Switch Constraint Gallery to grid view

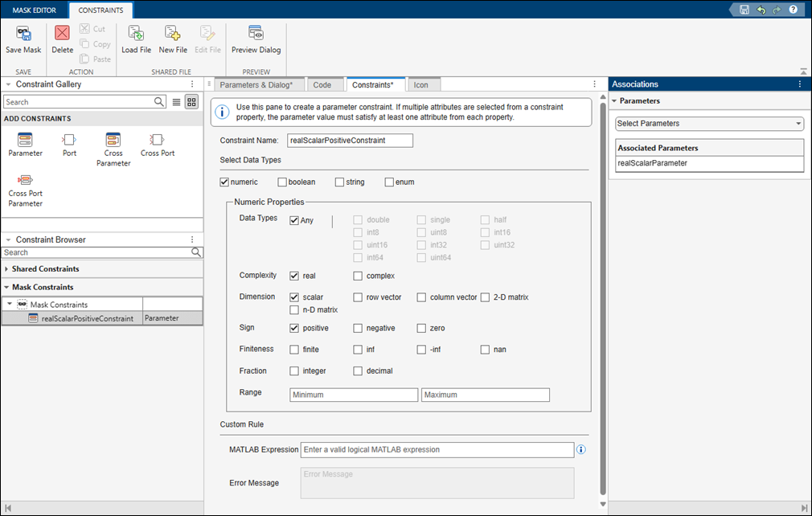point(191,101)
